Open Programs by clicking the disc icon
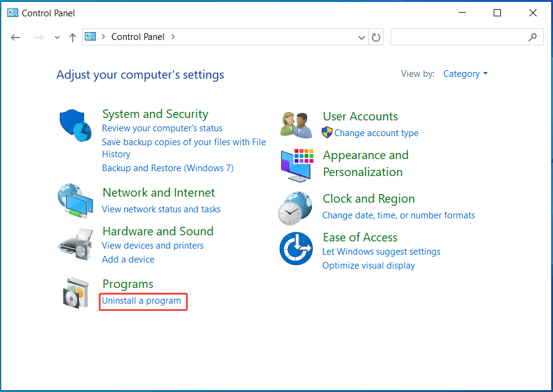 tap(75, 293)
